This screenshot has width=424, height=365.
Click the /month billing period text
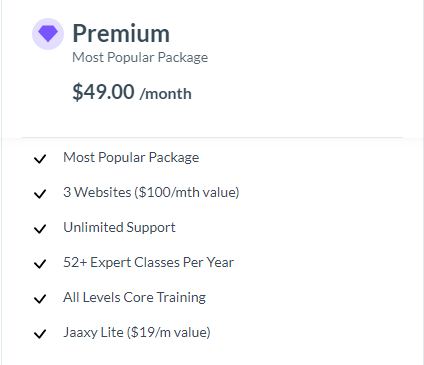tap(166, 94)
